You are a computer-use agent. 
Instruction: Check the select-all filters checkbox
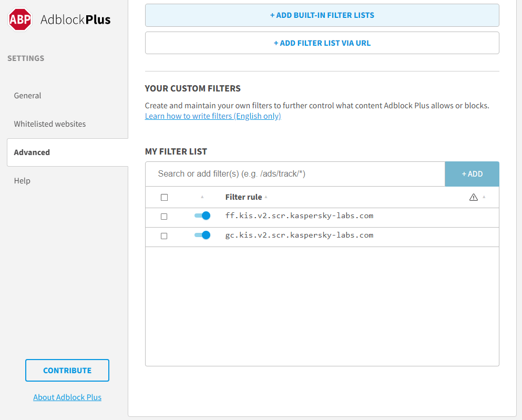164,197
